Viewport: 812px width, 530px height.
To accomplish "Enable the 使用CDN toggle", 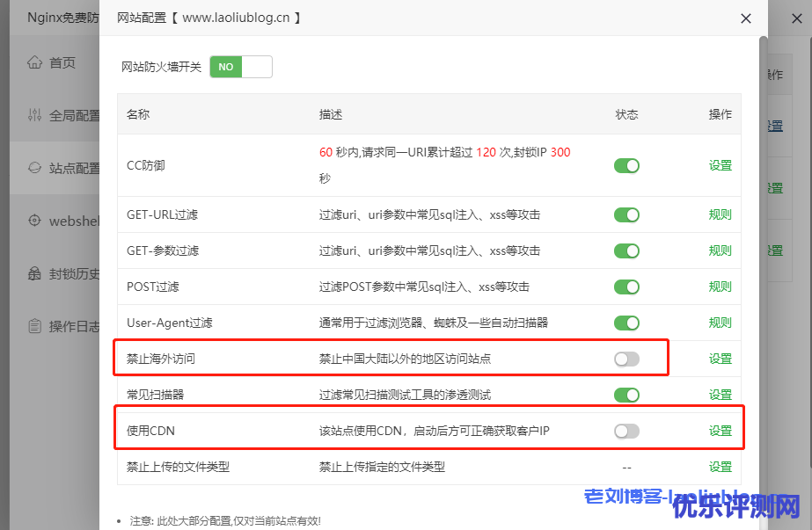I will (626, 431).
